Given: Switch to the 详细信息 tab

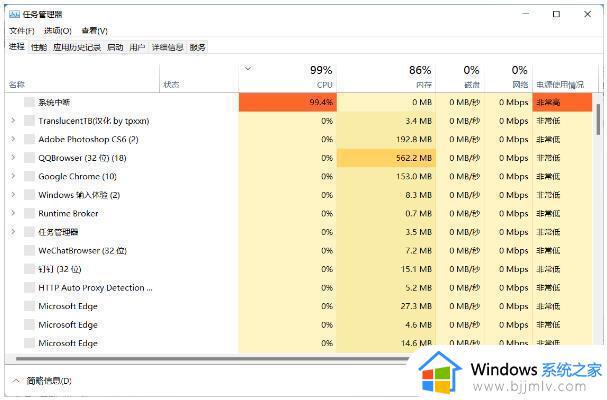Looking at the screenshot, I should (x=168, y=47).
